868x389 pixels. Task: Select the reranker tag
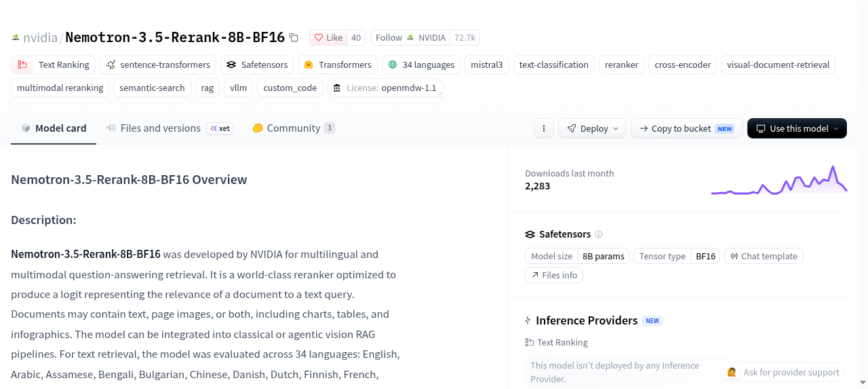point(622,64)
